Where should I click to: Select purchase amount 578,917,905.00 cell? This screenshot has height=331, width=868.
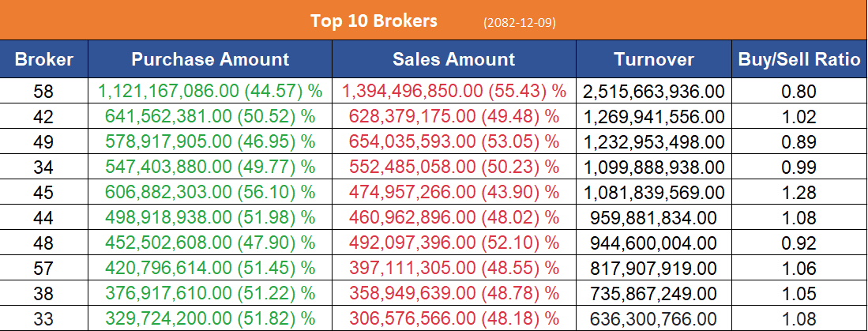click(210, 143)
